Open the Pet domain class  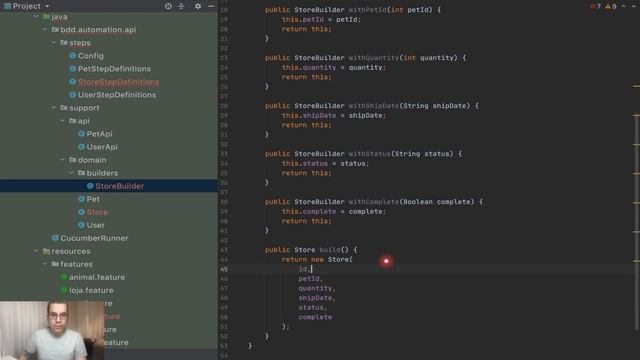pyautogui.click(x=93, y=199)
